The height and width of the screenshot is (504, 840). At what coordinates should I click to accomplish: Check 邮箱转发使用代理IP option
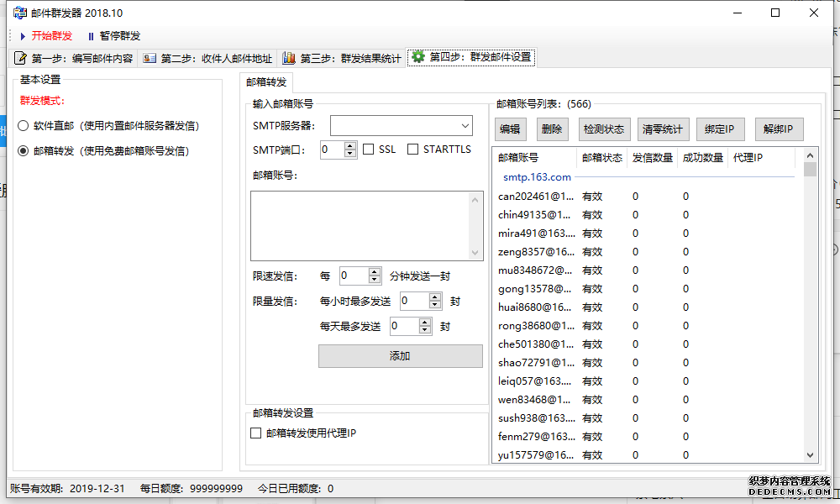click(255, 431)
